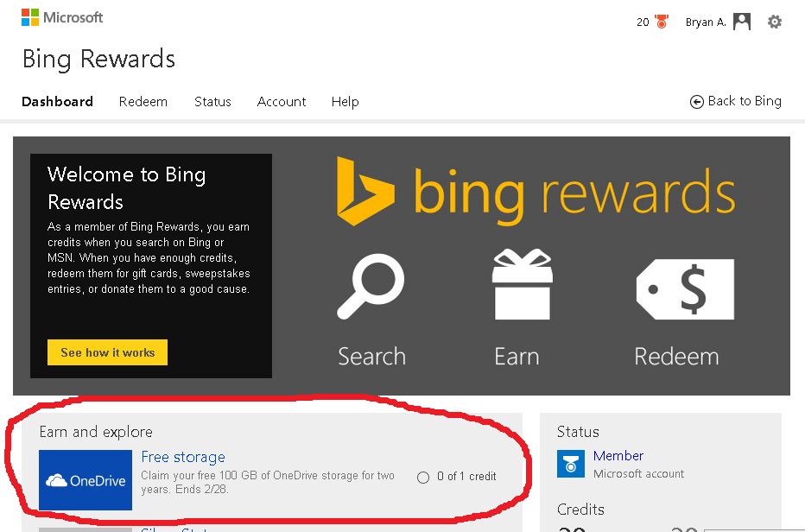Click the magnifying glass Search icon
The height and width of the screenshot is (532, 805).
coord(371,286)
